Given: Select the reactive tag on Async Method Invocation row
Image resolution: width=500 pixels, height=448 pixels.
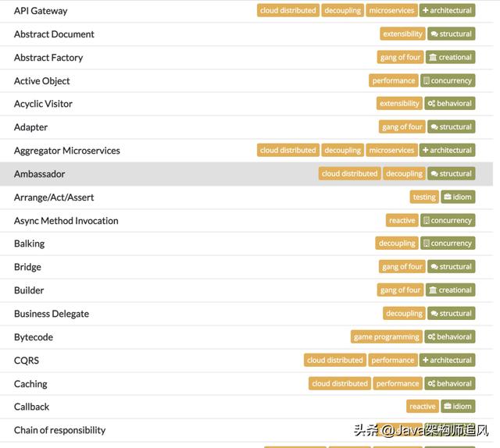Looking at the screenshot, I should 402,220.
